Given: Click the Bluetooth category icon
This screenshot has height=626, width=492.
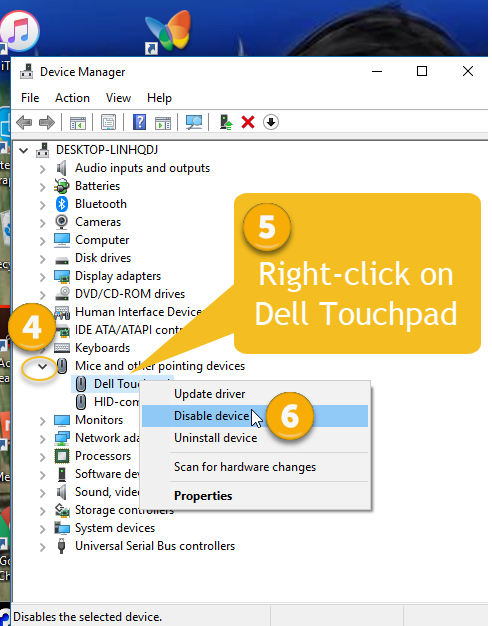Looking at the screenshot, I should [62, 204].
